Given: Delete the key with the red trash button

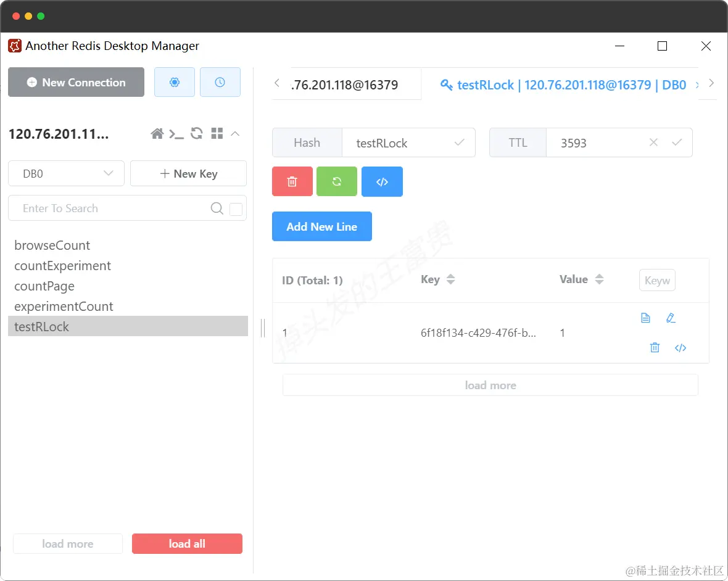Looking at the screenshot, I should pos(292,181).
